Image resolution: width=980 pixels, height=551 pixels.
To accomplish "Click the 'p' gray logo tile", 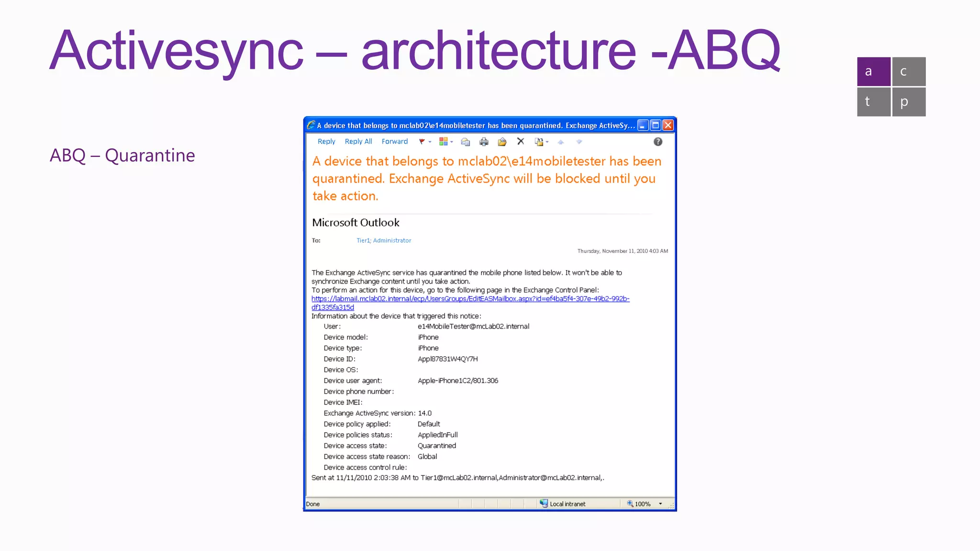I will coord(909,102).
